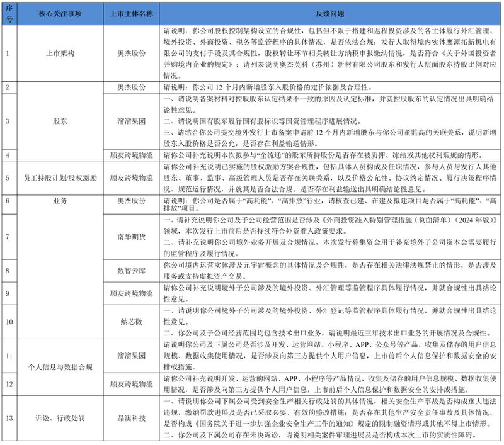Image resolution: width=504 pixels, height=445 pixels.
Task: Click feedback about 12个月内新增股东入股价格的定价依据
Action: [x=329, y=87]
